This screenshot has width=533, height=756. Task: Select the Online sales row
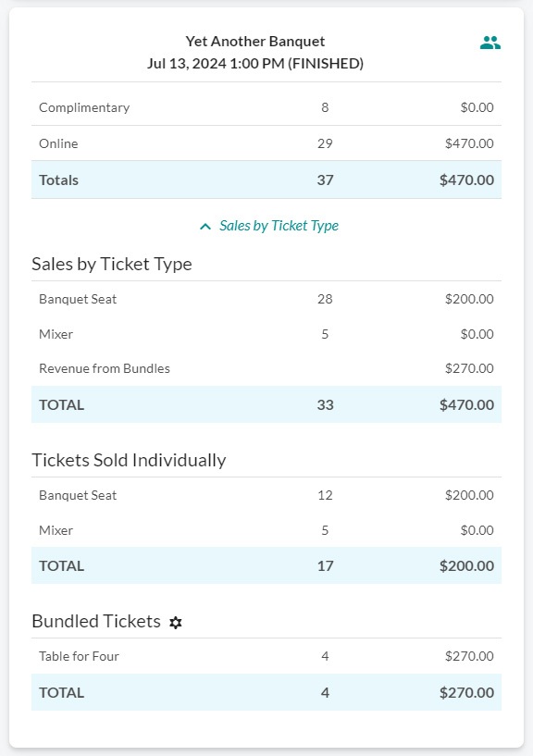tap(266, 143)
